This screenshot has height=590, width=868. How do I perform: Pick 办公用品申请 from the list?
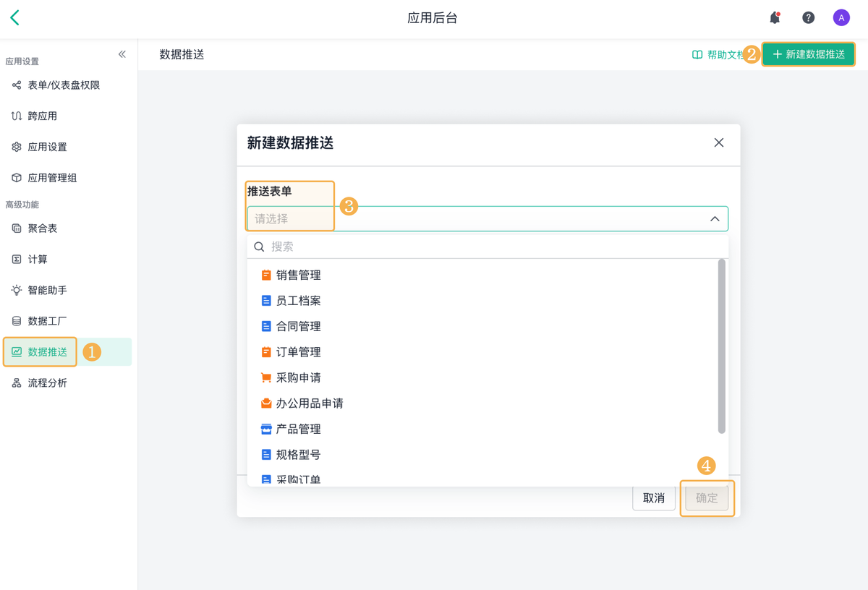(309, 403)
